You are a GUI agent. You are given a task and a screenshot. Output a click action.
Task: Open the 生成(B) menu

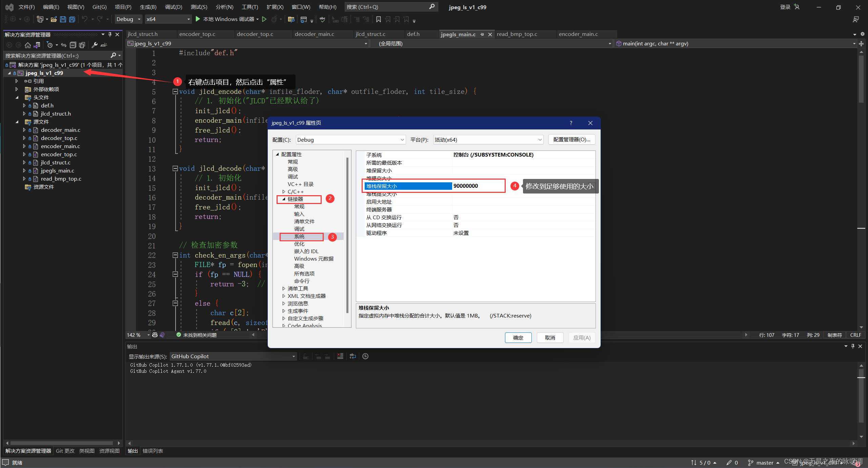(148, 7)
